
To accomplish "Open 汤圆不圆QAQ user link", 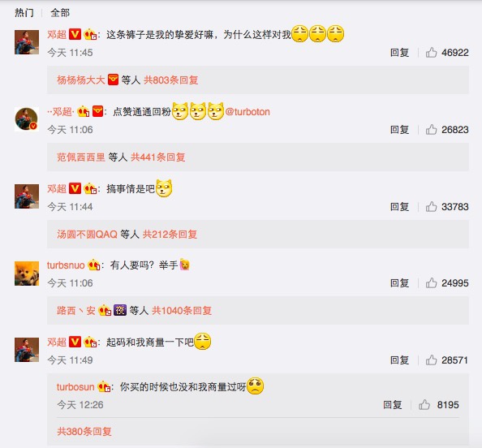I will (87, 235).
